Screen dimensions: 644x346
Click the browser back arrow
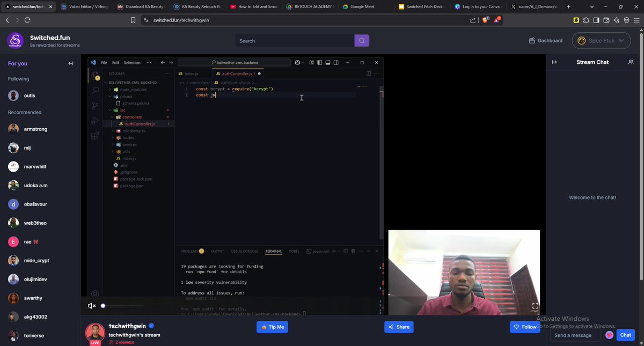point(8,20)
